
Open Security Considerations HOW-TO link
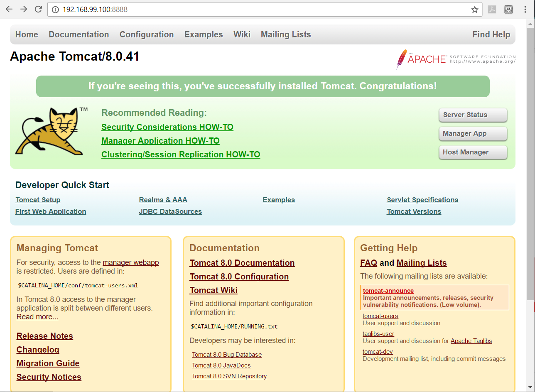point(167,127)
